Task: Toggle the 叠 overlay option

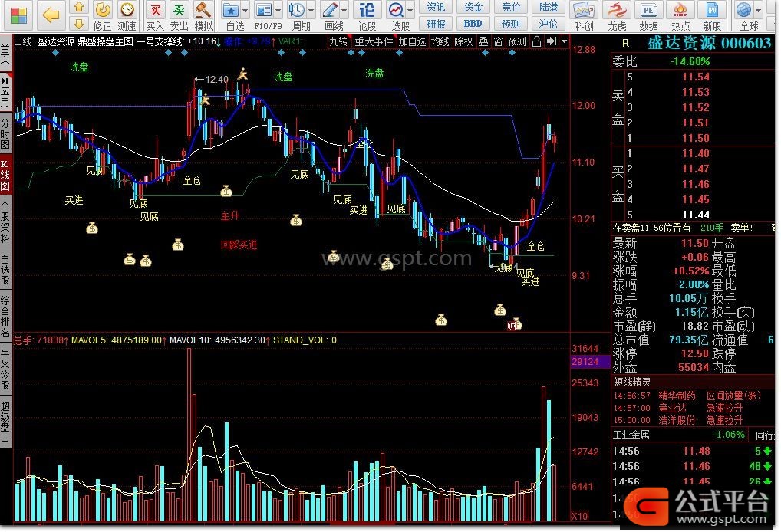Action: (483, 41)
